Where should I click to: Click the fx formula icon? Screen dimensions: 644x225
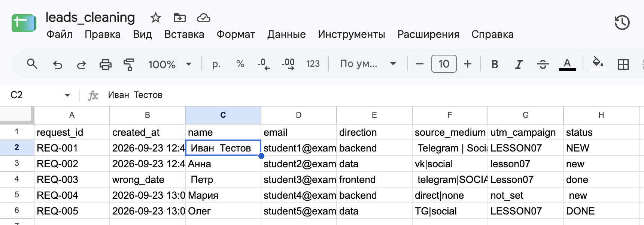(93, 95)
